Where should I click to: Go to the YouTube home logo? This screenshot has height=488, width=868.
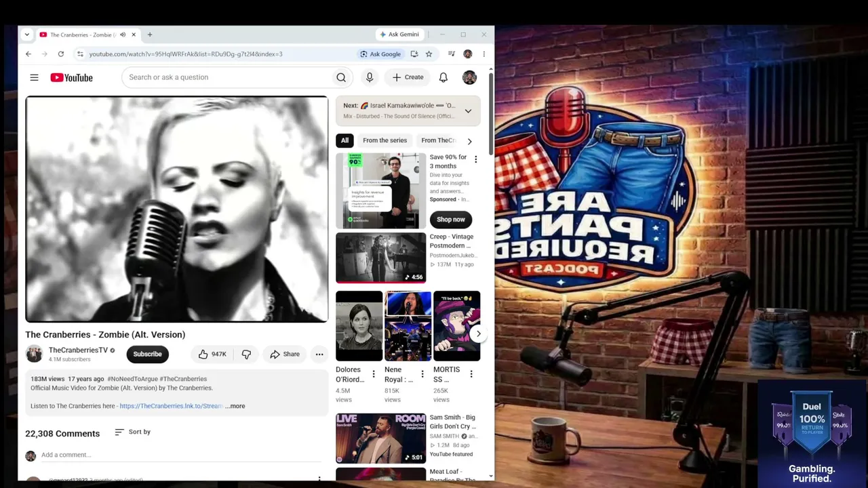pyautogui.click(x=71, y=77)
